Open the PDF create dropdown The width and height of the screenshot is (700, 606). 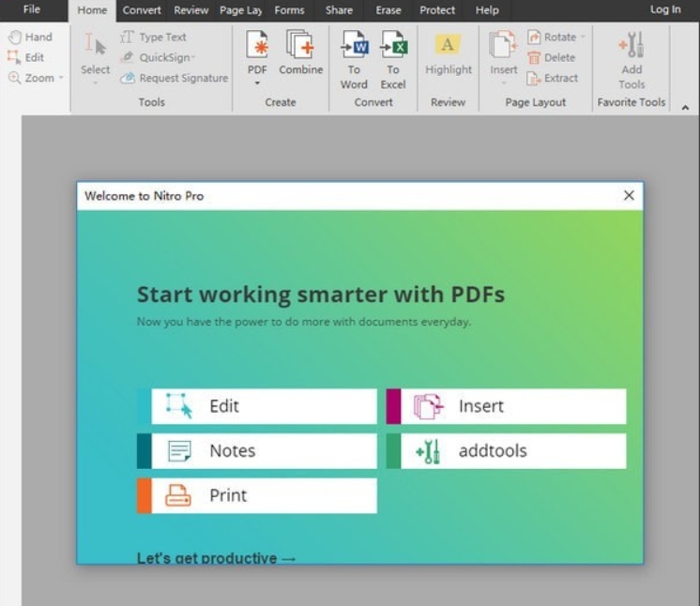coord(257,83)
